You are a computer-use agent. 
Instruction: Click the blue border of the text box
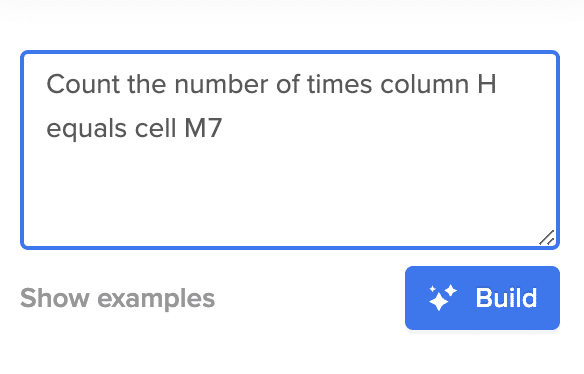tap(290, 52)
